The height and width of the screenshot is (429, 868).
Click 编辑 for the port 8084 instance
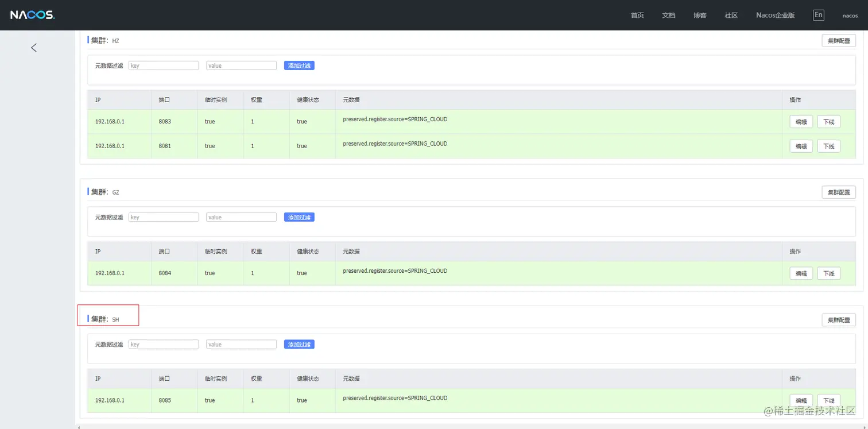(x=801, y=273)
